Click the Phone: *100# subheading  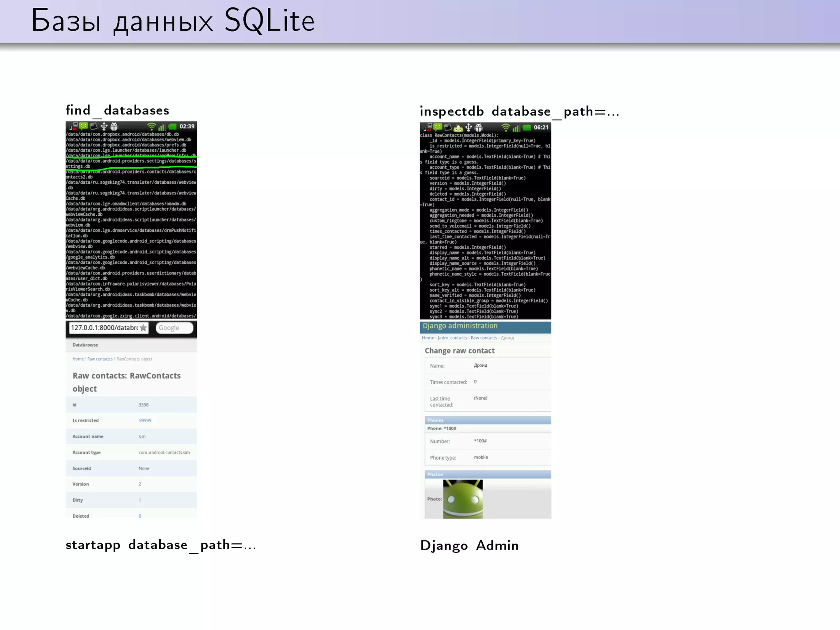[442, 429]
